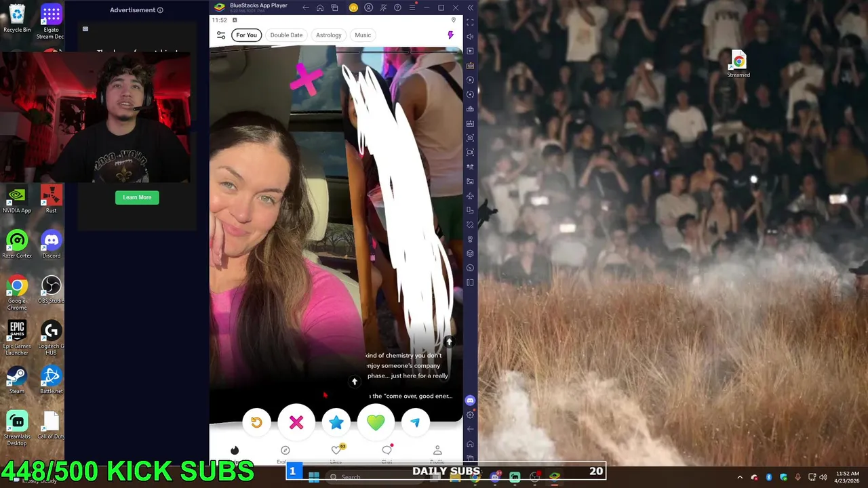Open Razer Cortex desktop shortcut
This screenshot has width=868, height=488.
coord(17,245)
